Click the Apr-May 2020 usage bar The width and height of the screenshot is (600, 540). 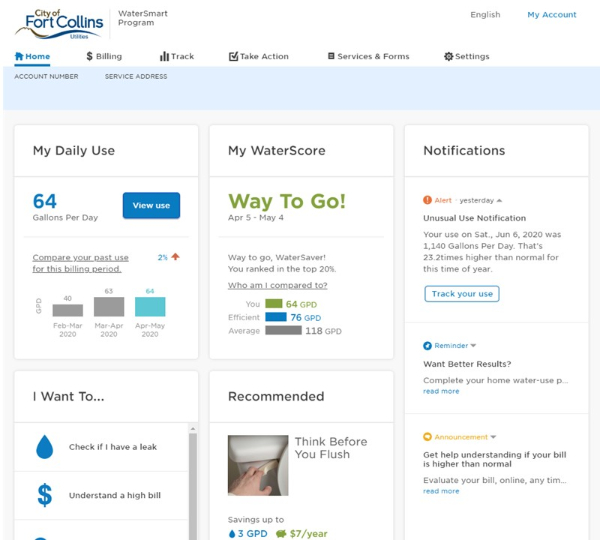[150, 306]
